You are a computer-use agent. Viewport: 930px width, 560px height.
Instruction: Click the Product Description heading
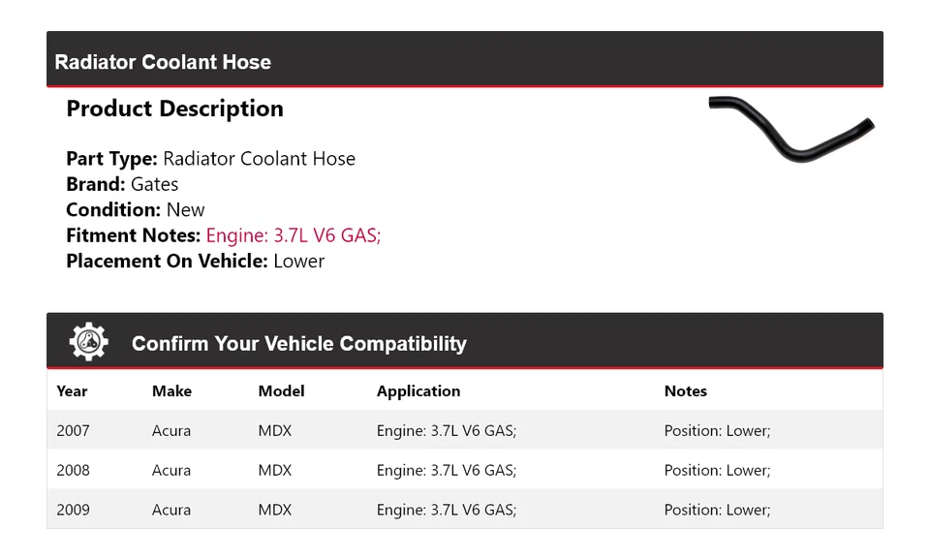[174, 109]
